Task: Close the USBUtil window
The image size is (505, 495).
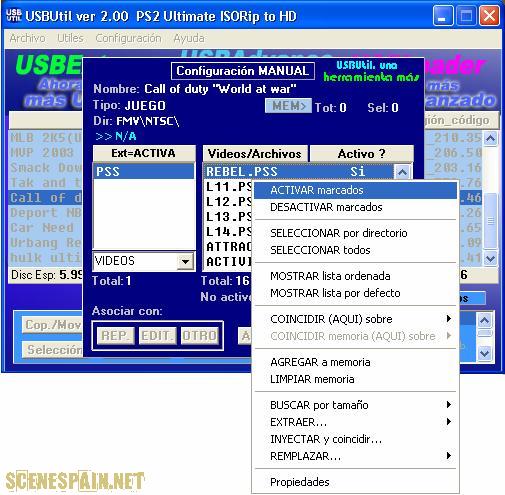Action: click(489, 16)
